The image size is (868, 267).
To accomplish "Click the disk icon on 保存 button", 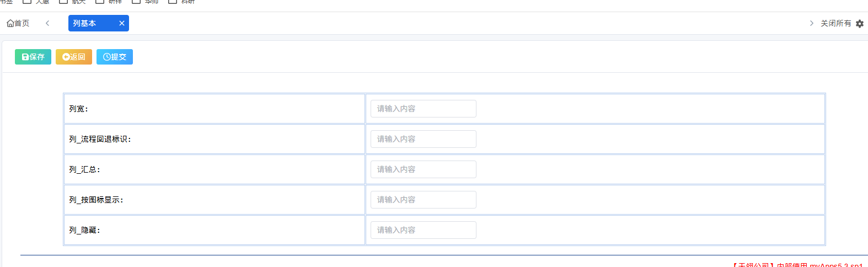I will (x=25, y=57).
